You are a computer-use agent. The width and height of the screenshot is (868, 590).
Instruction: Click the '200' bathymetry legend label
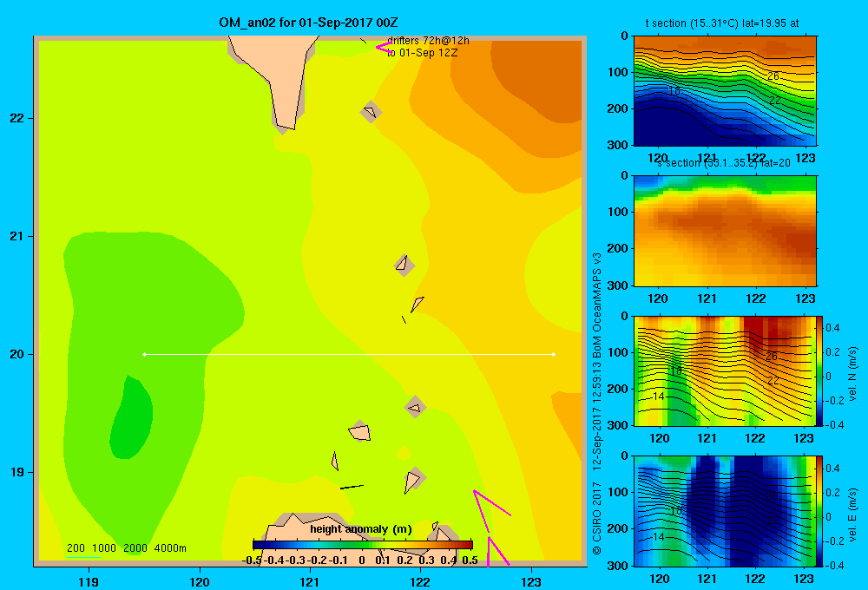[76, 548]
